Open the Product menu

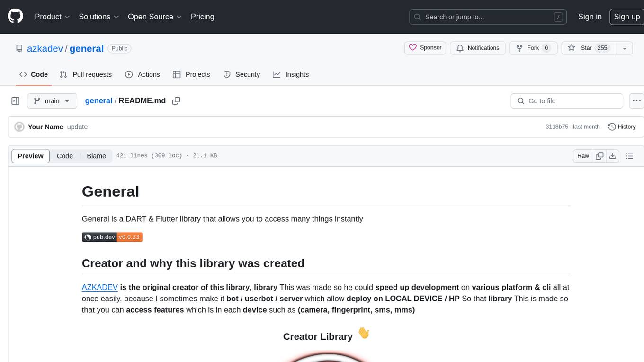point(52,17)
